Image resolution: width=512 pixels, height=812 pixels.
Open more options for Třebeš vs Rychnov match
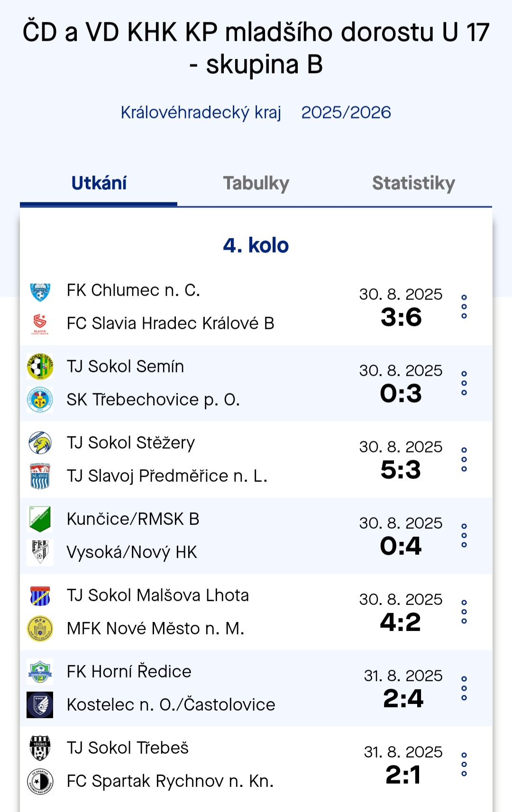coord(464,765)
